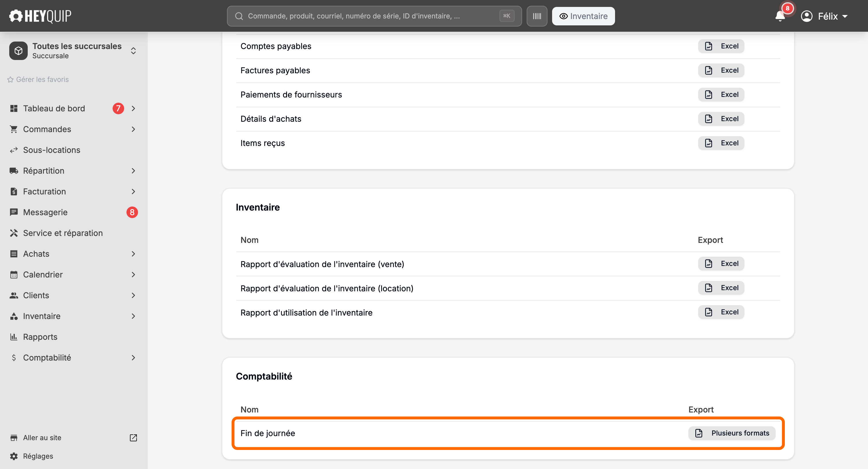
Task: Open the Félix user account dropdown
Action: pyautogui.click(x=824, y=16)
